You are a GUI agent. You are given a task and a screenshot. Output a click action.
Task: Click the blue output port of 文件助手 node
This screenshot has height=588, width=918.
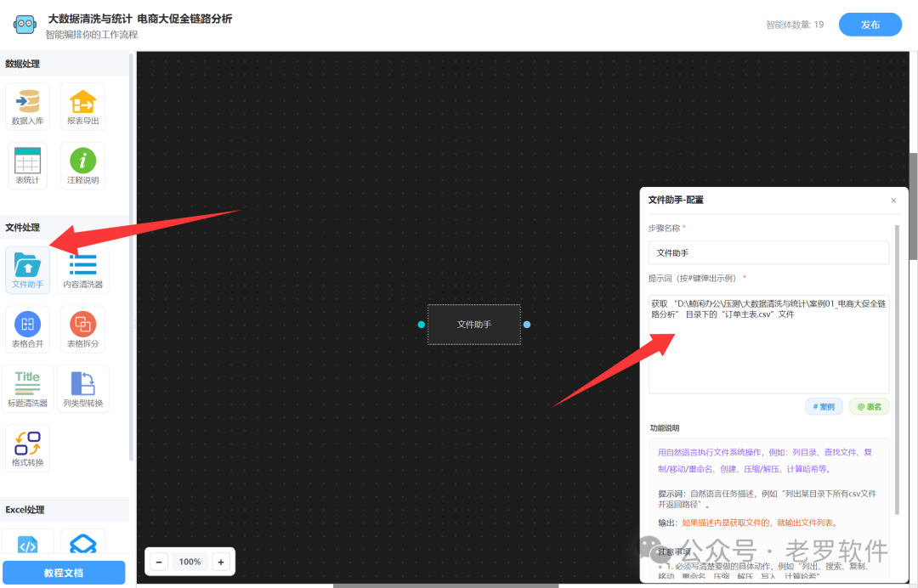tap(527, 324)
